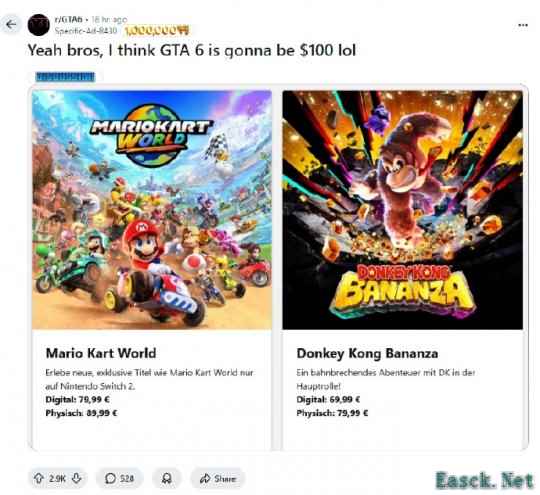The height and width of the screenshot is (495, 540).
Task: Upvote the GTA 6 post
Action: point(39,478)
